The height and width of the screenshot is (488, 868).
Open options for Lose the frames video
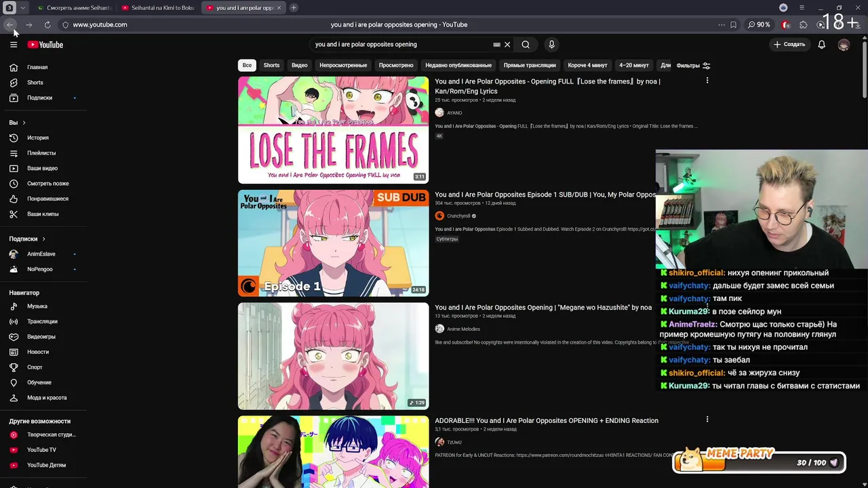707,81
